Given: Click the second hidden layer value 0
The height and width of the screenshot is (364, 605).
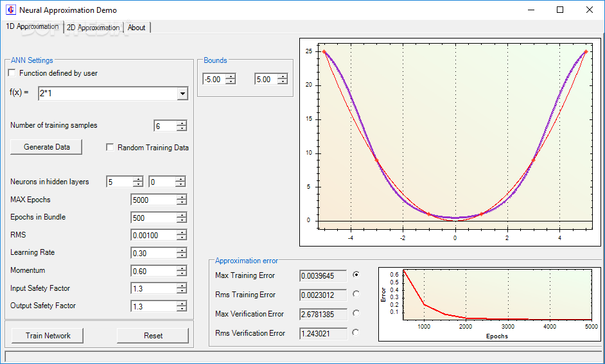Looking at the screenshot, I should tap(162, 182).
